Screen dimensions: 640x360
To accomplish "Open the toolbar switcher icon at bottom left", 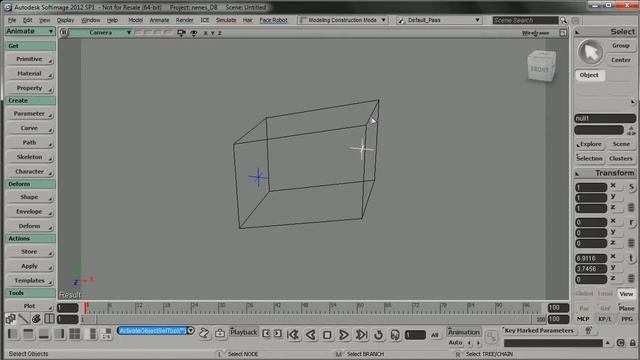I will pos(11,319).
